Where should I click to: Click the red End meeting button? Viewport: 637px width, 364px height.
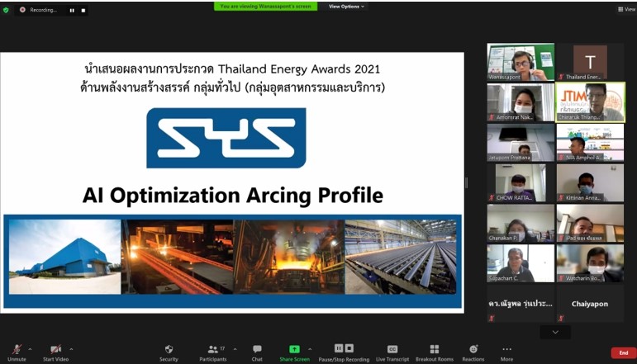(623, 352)
